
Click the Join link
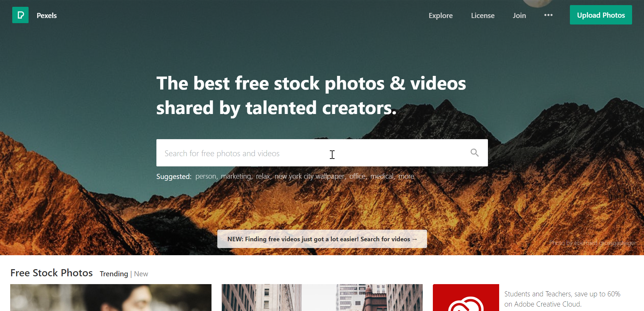[519, 16]
